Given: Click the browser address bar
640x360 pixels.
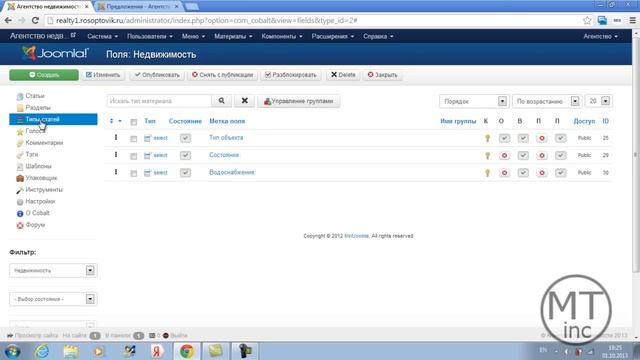Looking at the screenshot, I should tap(312, 20).
